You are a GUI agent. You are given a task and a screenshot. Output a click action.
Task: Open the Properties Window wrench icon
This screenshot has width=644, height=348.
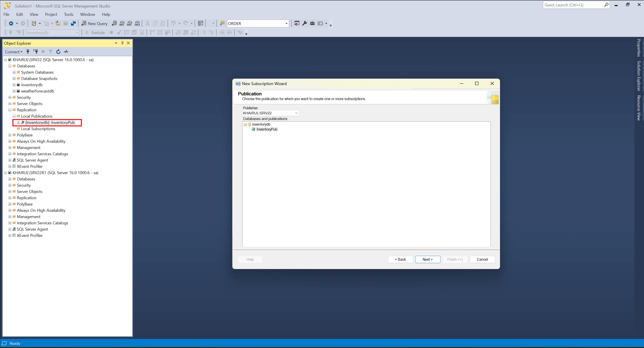[x=305, y=24]
